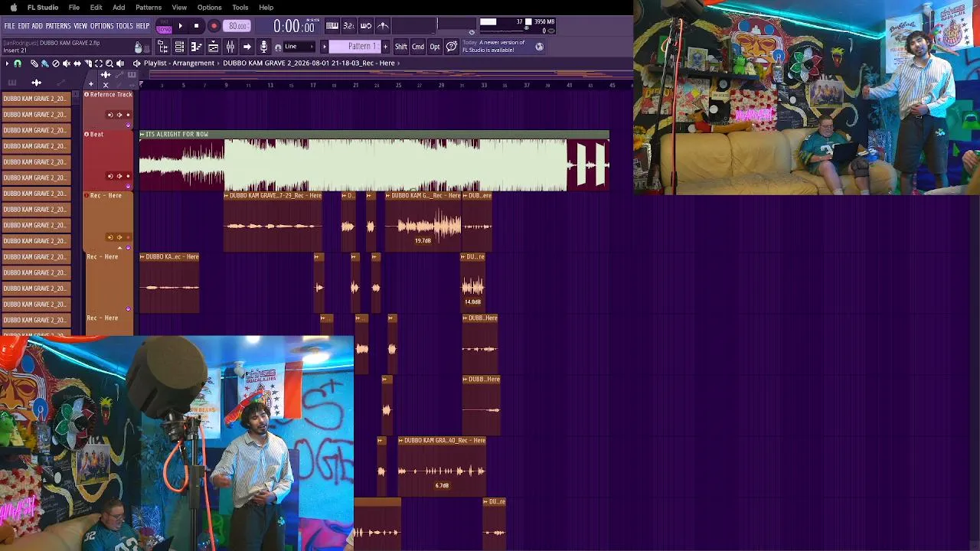Select the playlist slice tool

pos(88,64)
